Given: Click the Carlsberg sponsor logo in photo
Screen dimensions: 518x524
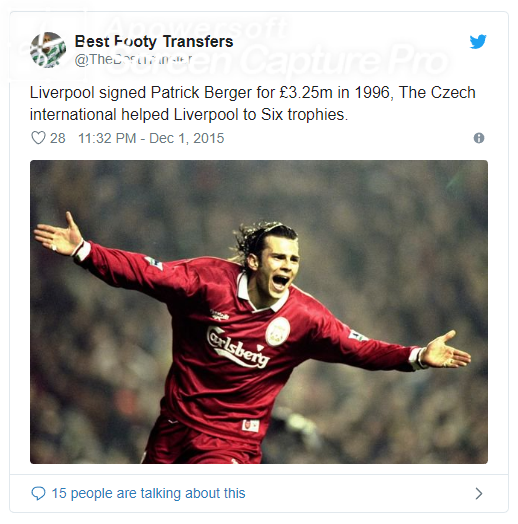Looking at the screenshot, I should [238, 346].
